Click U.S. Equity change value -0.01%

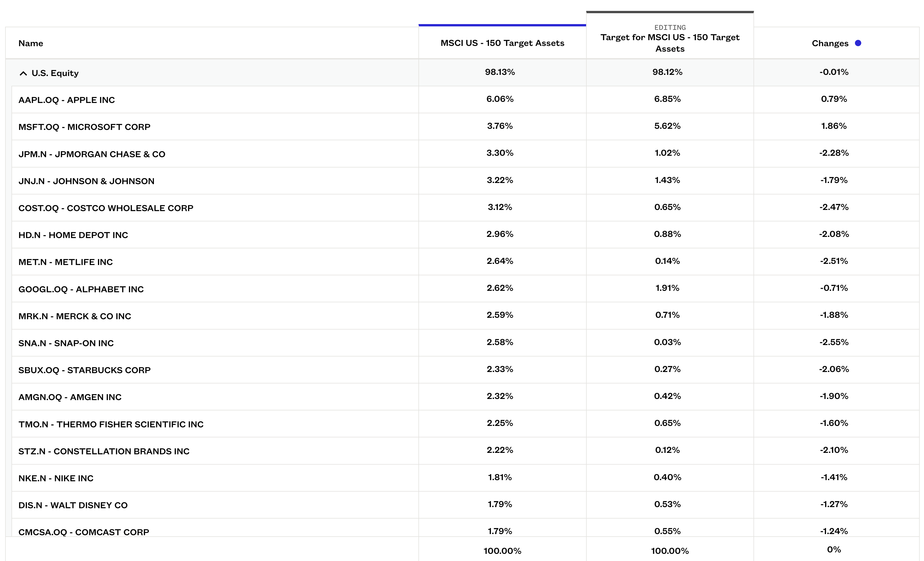(x=834, y=72)
